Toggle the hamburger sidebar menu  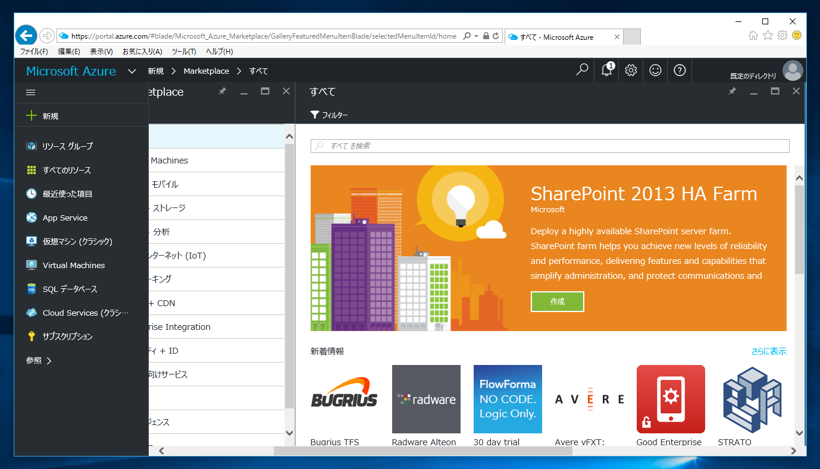coord(31,93)
